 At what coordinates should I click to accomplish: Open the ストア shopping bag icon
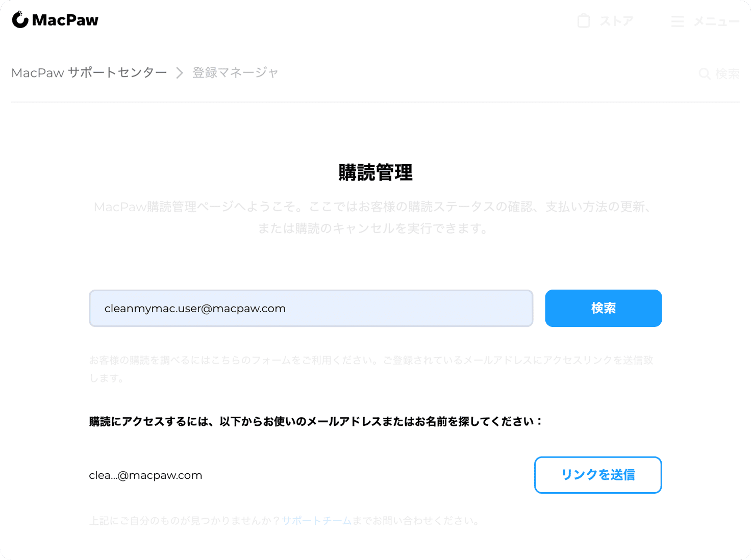(x=584, y=21)
